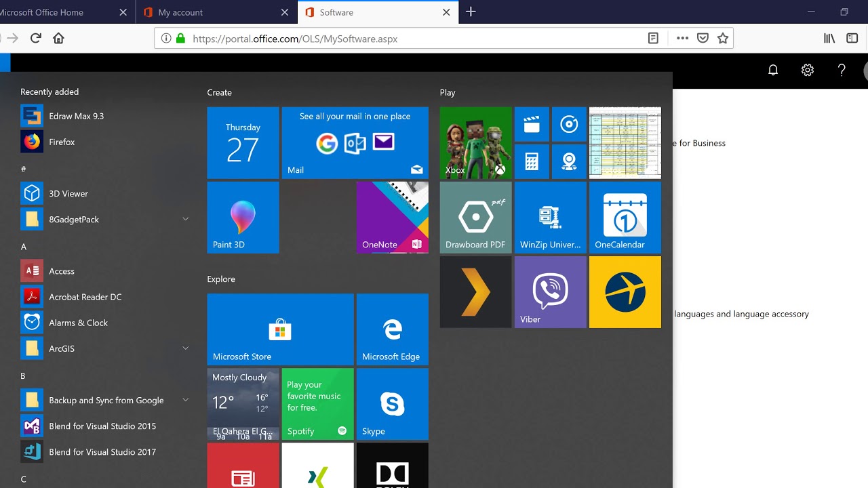Launch the Plex tile with orange chevron
The width and height of the screenshot is (868, 488).
476,292
